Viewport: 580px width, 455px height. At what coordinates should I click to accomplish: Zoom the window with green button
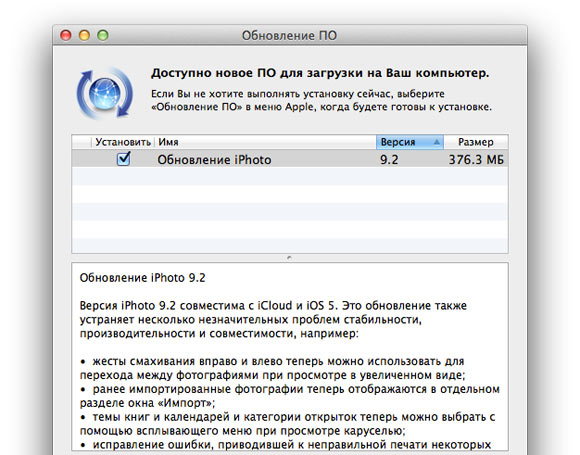(103, 36)
